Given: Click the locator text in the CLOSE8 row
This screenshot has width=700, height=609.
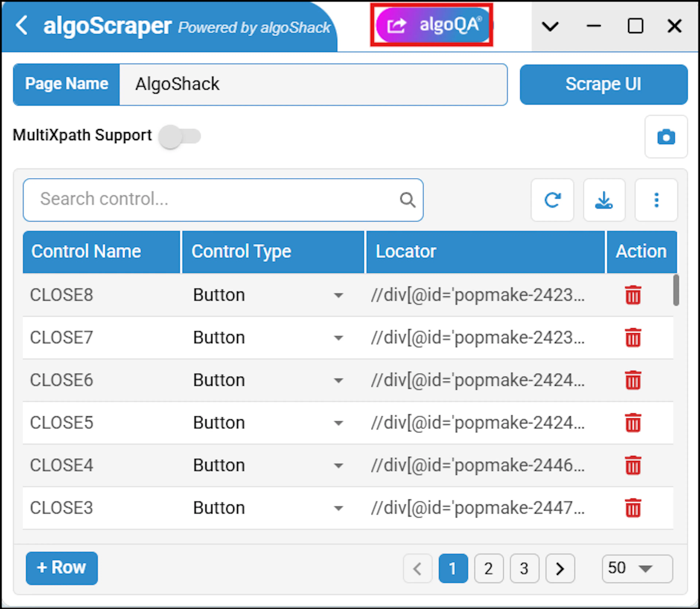Looking at the screenshot, I should coord(478,295).
